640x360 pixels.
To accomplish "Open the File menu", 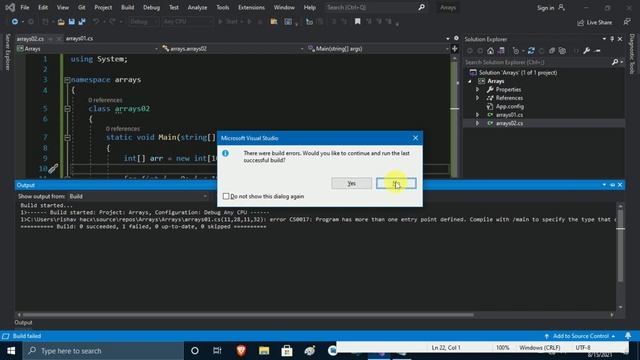I will click(x=25, y=7).
